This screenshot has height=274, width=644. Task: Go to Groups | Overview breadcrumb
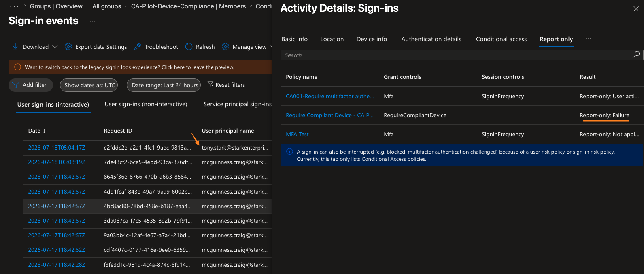56,6
